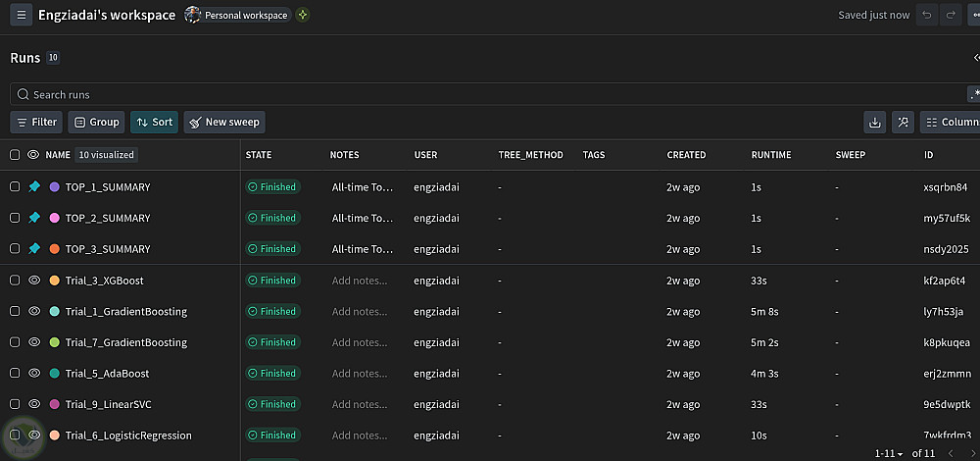
Task: Open the Filter options
Action: tap(36, 123)
